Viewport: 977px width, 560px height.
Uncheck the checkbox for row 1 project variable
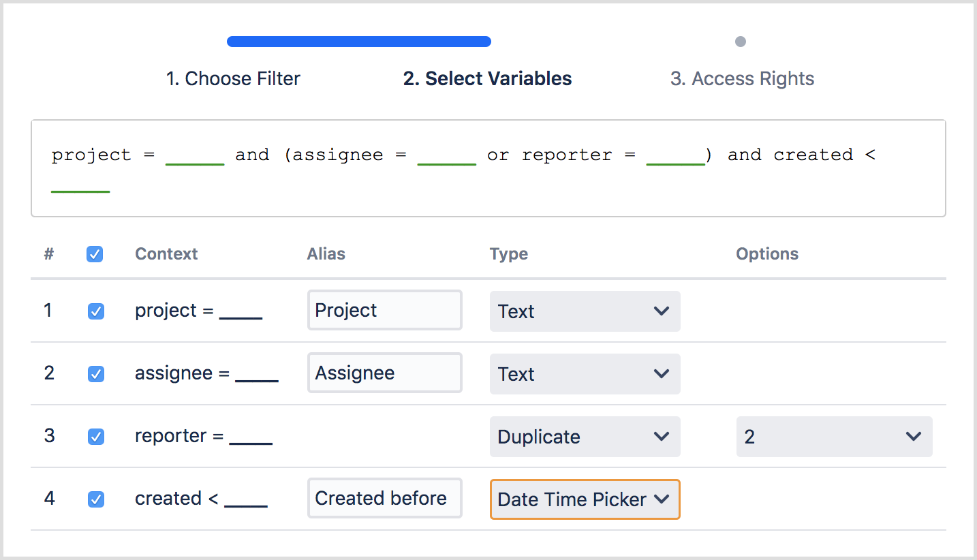[95, 310]
